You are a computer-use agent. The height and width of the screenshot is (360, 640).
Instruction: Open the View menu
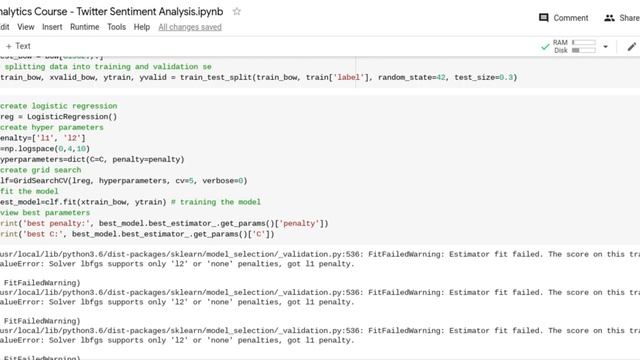point(26,27)
